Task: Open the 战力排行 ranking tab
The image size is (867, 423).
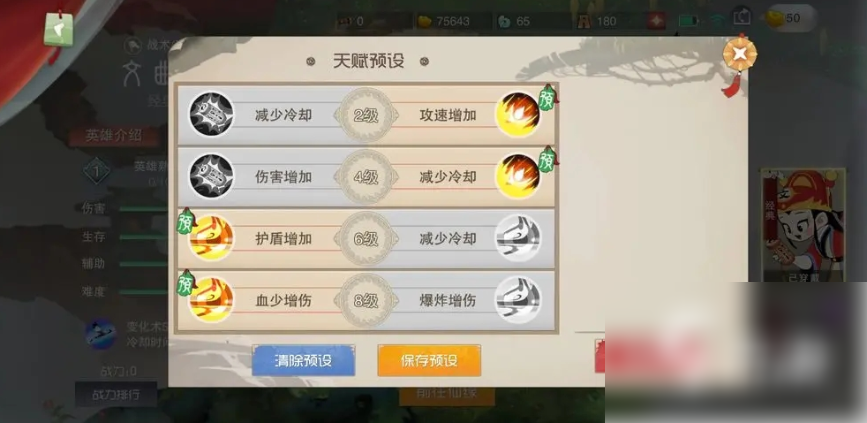Action: click(116, 394)
